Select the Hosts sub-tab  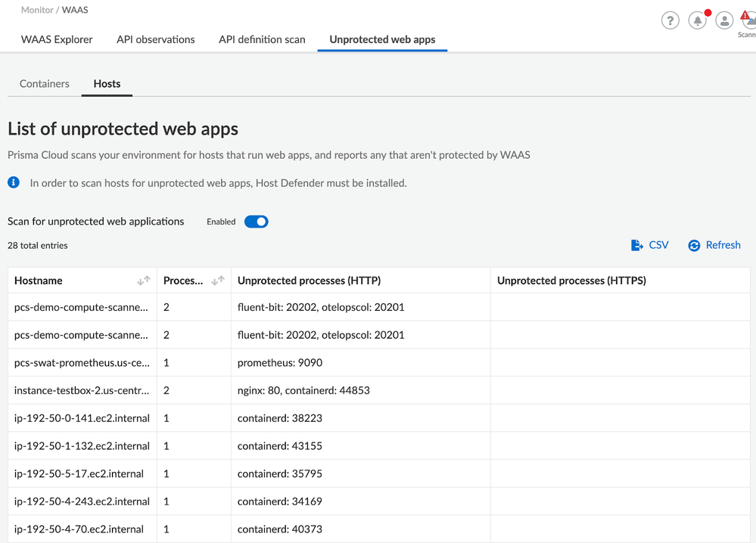[x=107, y=84]
